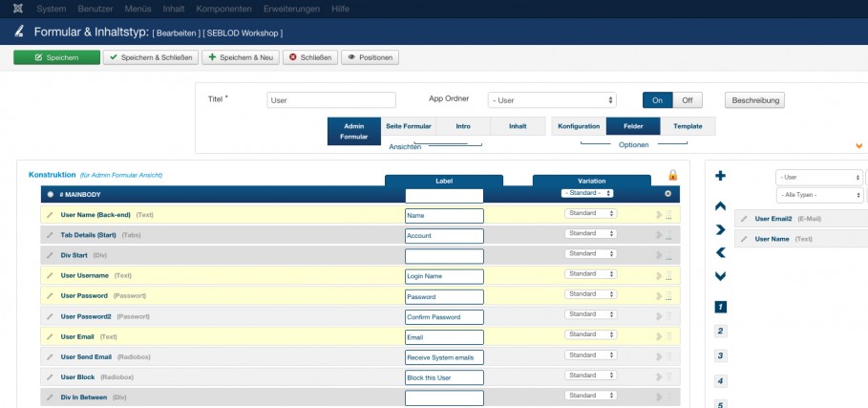
Task: Click the up arrow in side controls
Action: coord(720,206)
